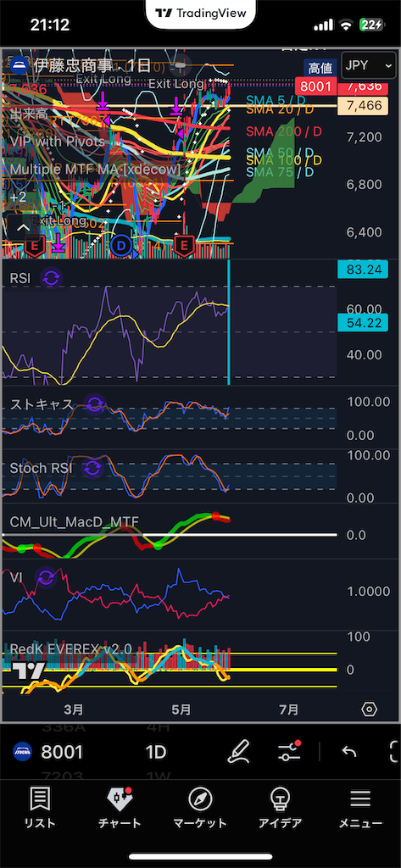This screenshot has width=401, height=868.
Task: Tap the 6,800 price axis label
Action: click(365, 184)
